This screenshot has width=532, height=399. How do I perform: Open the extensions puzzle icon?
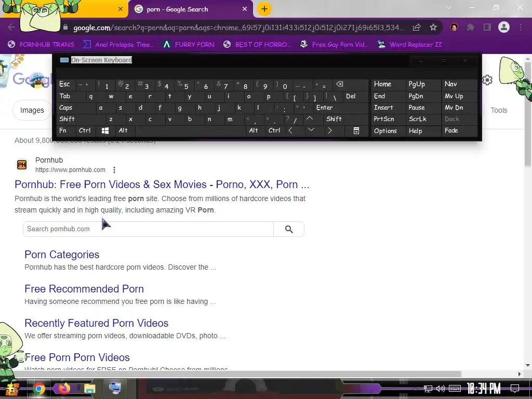point(470,28)
